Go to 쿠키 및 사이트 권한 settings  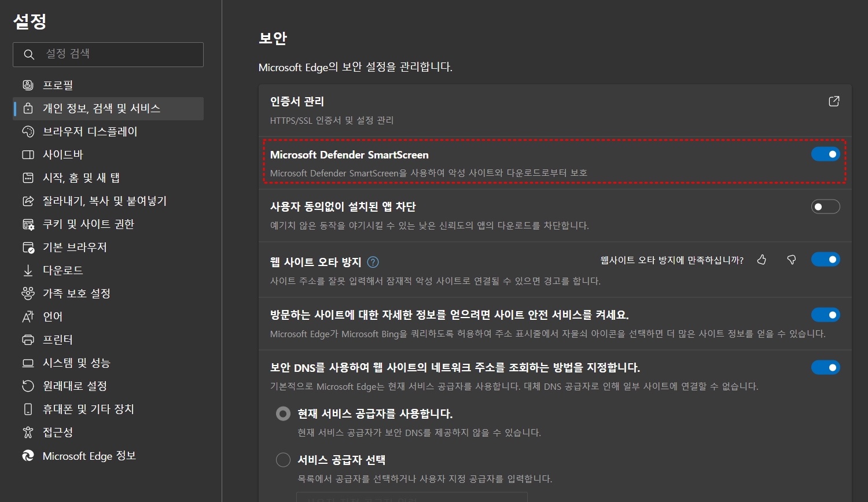(x=108, y=224)
